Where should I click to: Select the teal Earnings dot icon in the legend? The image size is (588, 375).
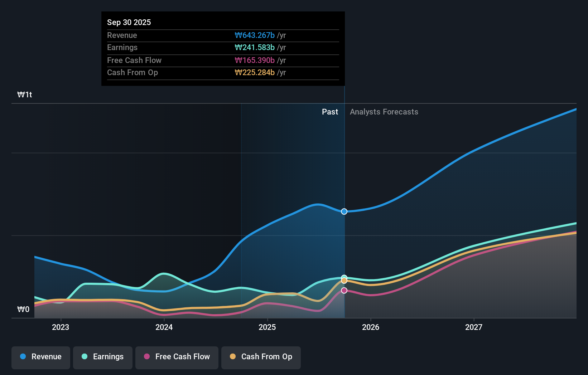[84, 357]
